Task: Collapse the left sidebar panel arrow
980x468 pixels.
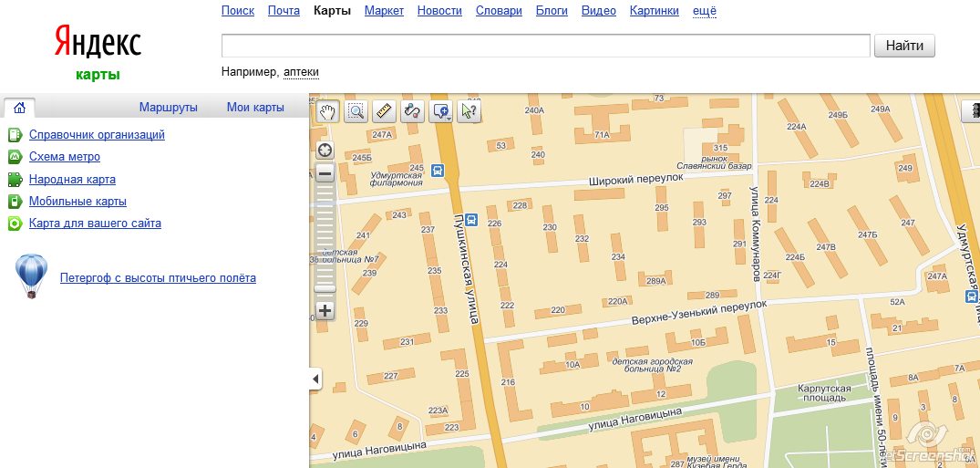Action: pyautogui.click(x=315, y=379)
